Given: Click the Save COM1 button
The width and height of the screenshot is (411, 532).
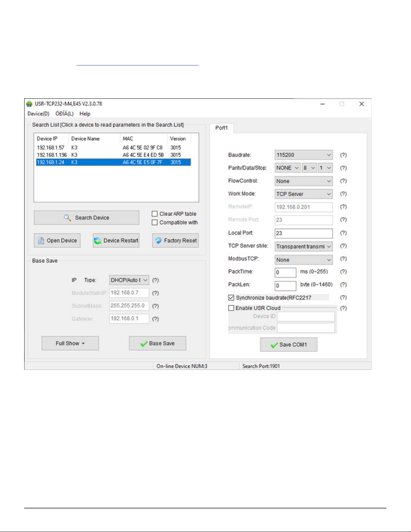Looking at the screenshot, I should click(289, 345).
